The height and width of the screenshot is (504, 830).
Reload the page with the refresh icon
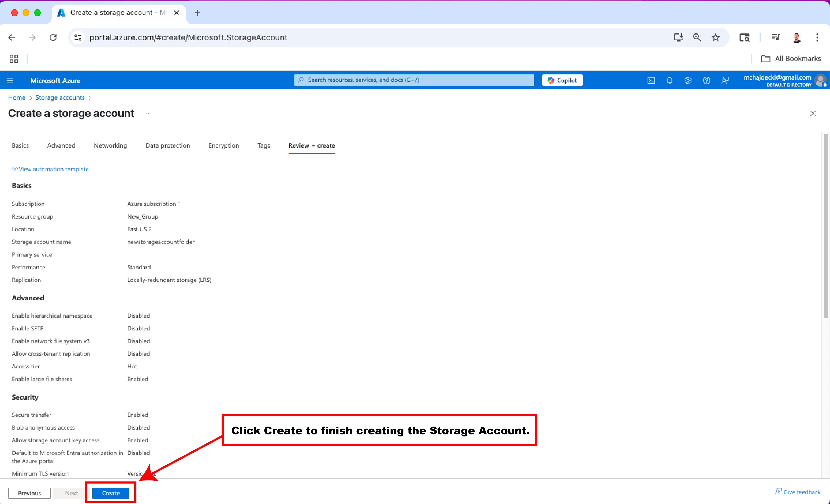(53, 37)
